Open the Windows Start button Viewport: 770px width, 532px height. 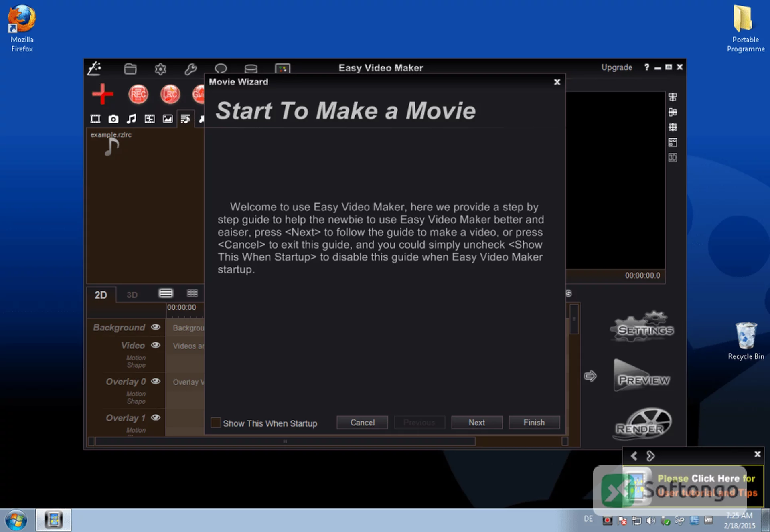tap(16, 520)
